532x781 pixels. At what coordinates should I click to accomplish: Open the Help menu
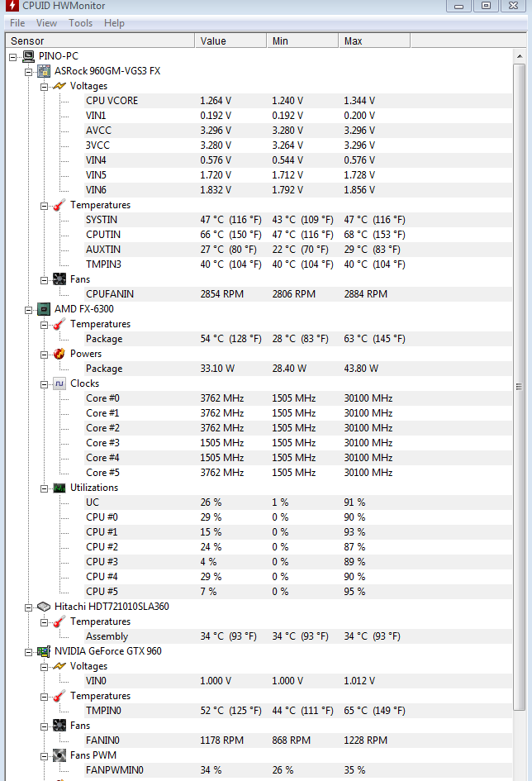pyautogui.click(x=114, y=23)
